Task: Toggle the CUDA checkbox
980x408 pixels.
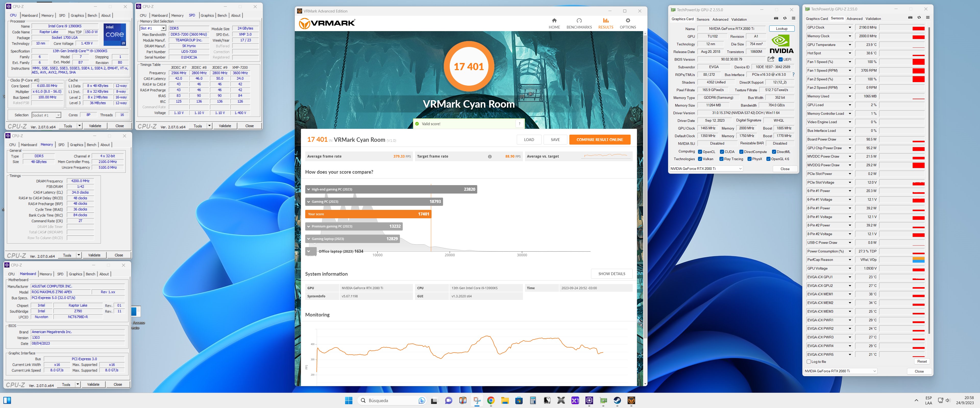Action: (722, 152)
